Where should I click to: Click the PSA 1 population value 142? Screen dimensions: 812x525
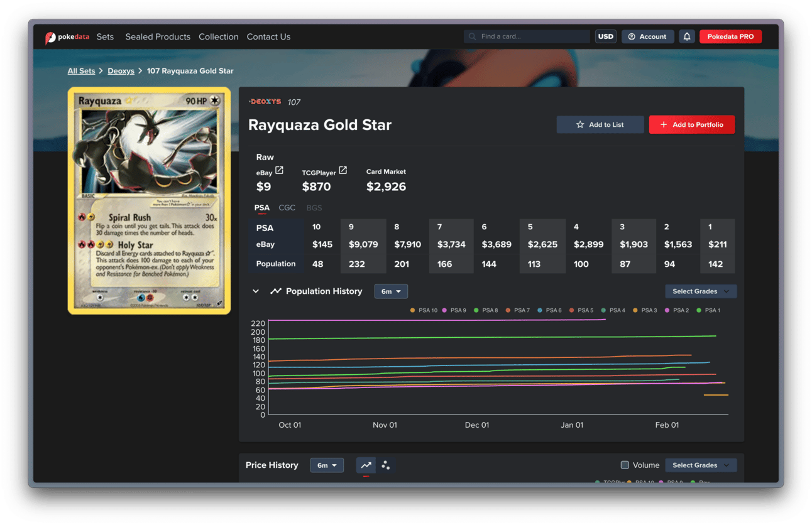click(x=715, y=264)
